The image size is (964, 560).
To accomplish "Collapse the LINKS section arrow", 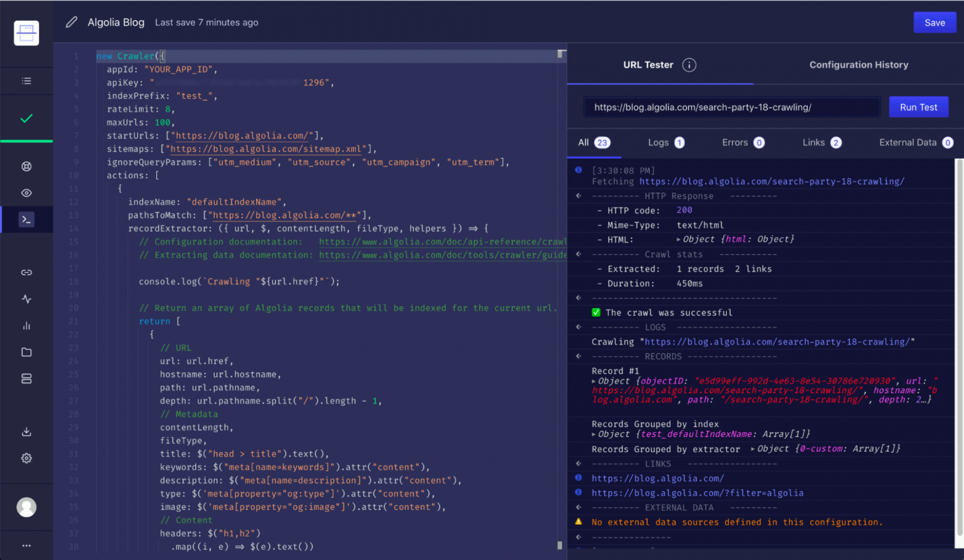I will tap(579, 463).
